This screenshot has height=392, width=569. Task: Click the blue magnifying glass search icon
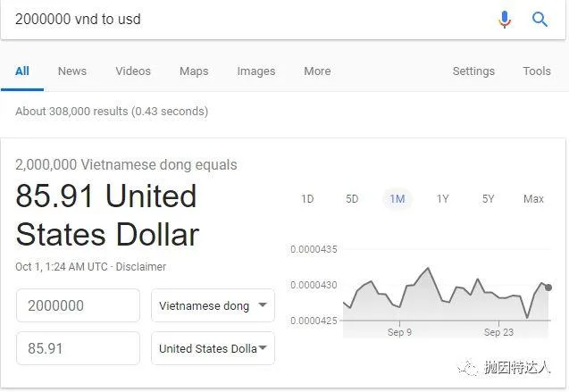pyautogui.click(x=540, y=20)
